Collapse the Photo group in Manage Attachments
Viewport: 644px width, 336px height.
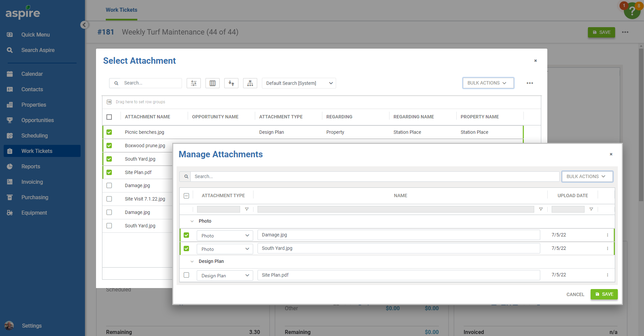click(192, 221)
